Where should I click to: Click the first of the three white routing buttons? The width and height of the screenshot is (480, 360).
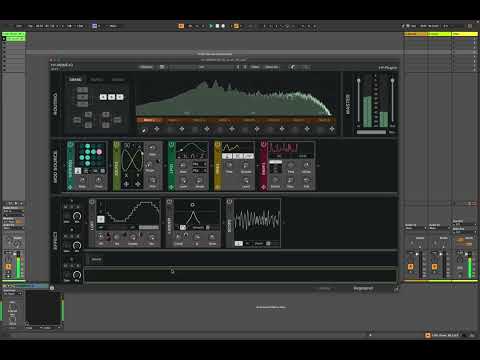coord(103,97)
